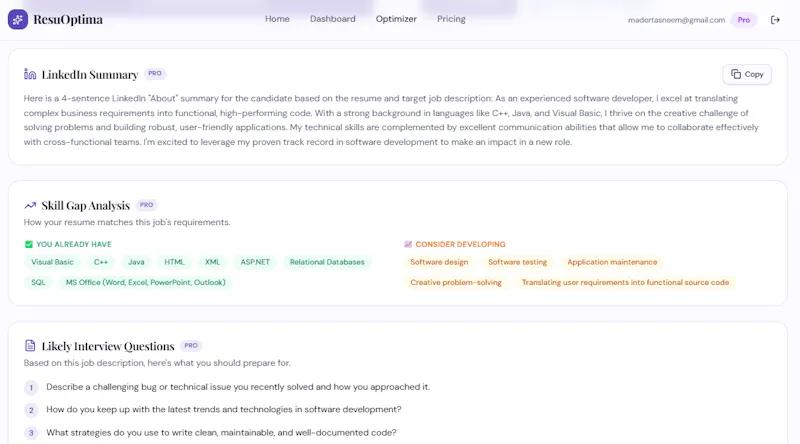Click the LinkedIn summary paragraph text
This screenshot has width=800, height=444.
click(x=391, y=120)
